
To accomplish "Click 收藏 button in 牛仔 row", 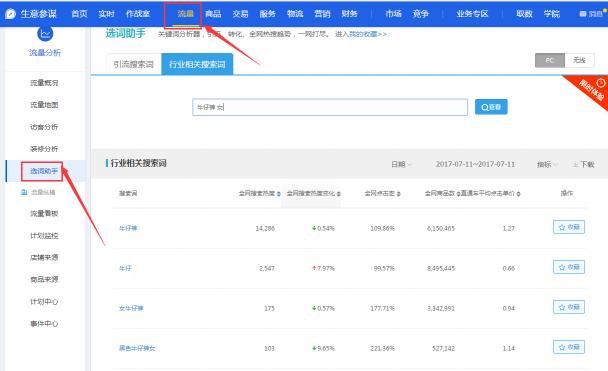I will [x=569, y=267].
